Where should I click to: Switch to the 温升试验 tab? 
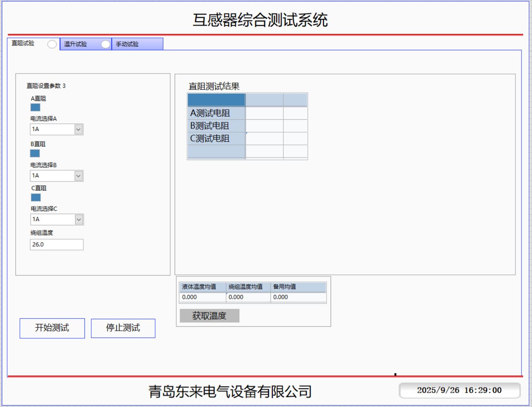pos(76,44)
